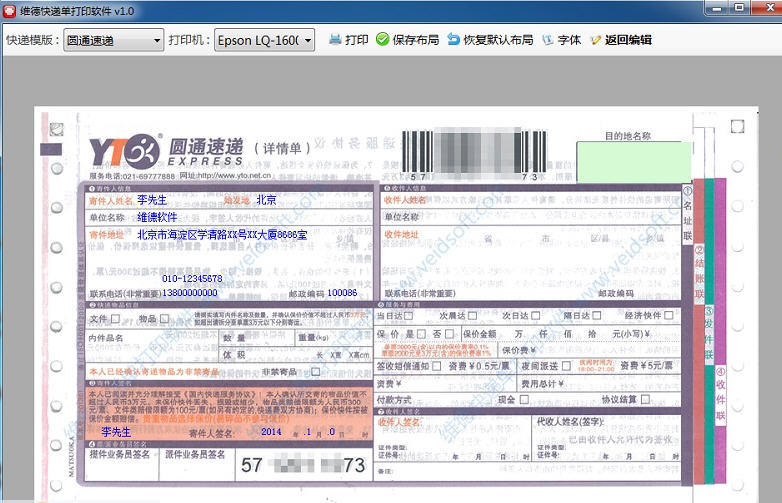Select postal code field 100086
The image size is (782, 503).
pos(342,293)
